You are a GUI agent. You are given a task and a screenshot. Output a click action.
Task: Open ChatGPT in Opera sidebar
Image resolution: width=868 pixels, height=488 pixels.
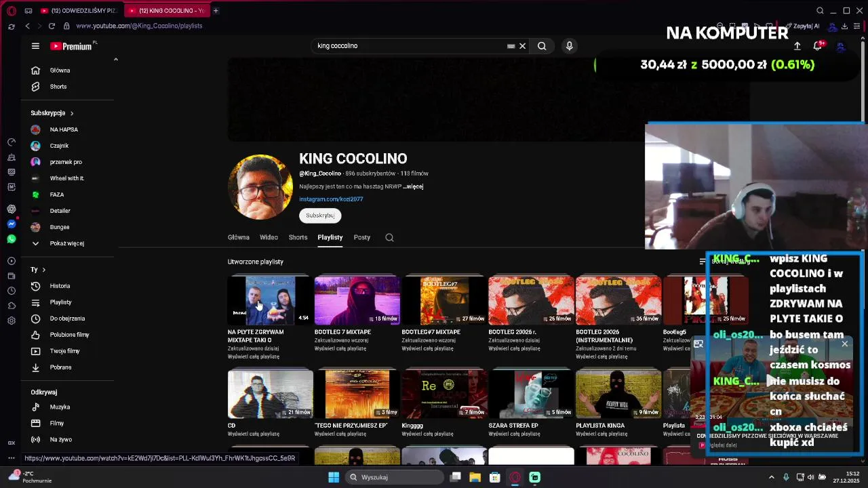tap(12, 209)
